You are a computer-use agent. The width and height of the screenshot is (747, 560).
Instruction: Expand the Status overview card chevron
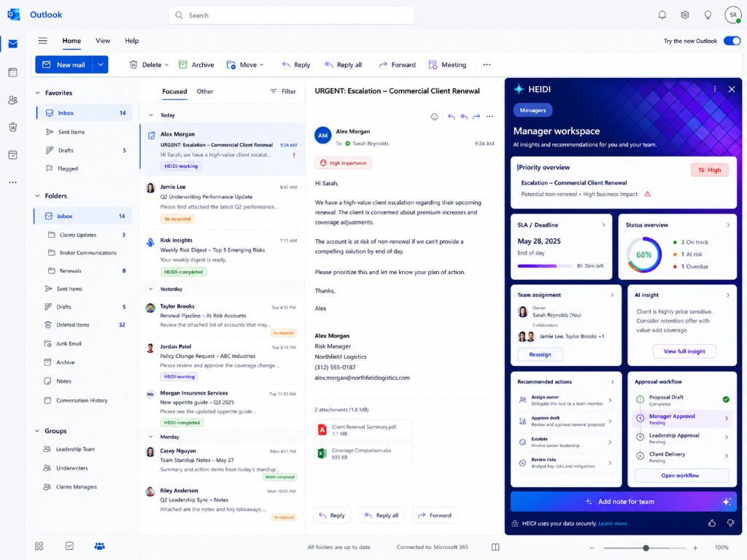(x=728, y=225)
